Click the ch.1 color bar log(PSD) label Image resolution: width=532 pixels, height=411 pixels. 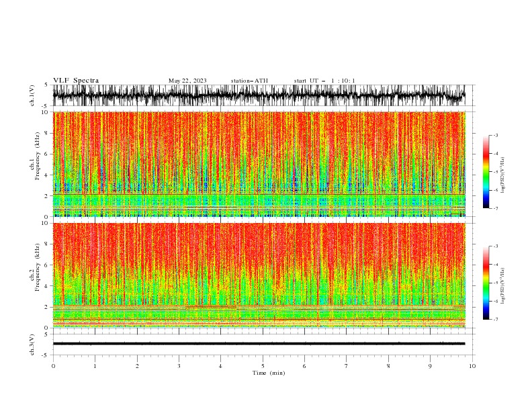pos(502,175)
